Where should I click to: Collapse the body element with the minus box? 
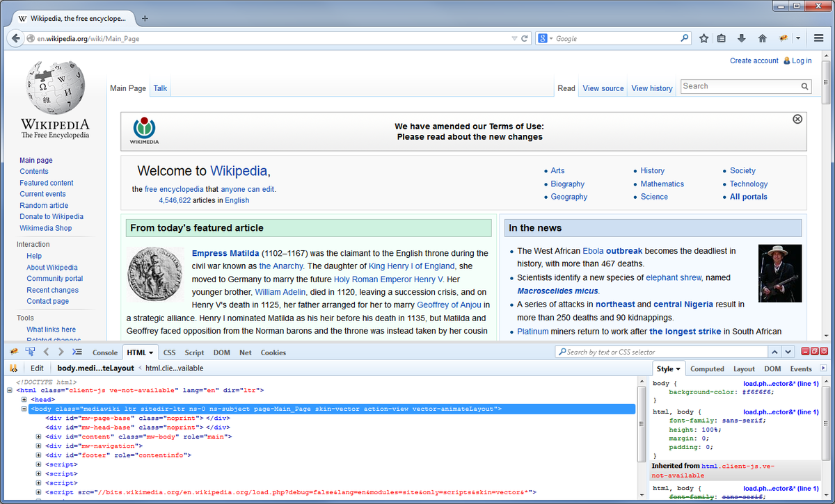coord(24,409)
